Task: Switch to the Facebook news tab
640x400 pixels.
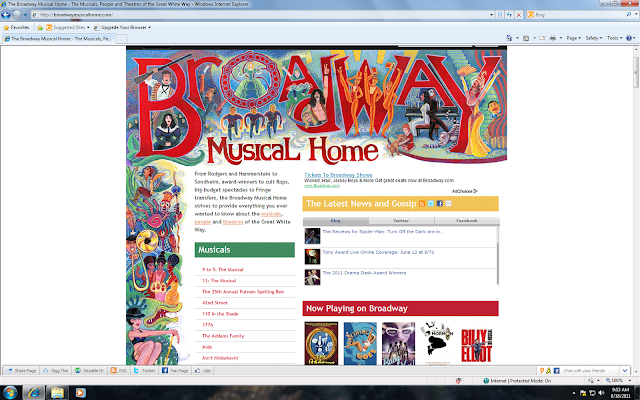Action: click(467, 221)
